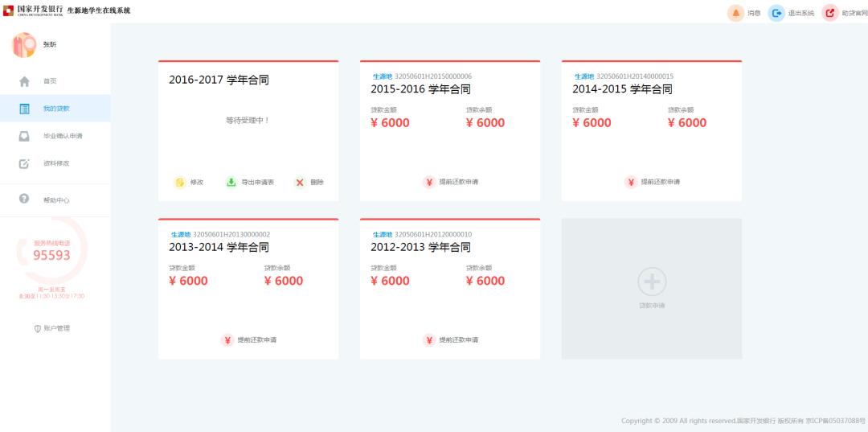Click the yellow 修改 edit icon

click(x=180, y=183)
